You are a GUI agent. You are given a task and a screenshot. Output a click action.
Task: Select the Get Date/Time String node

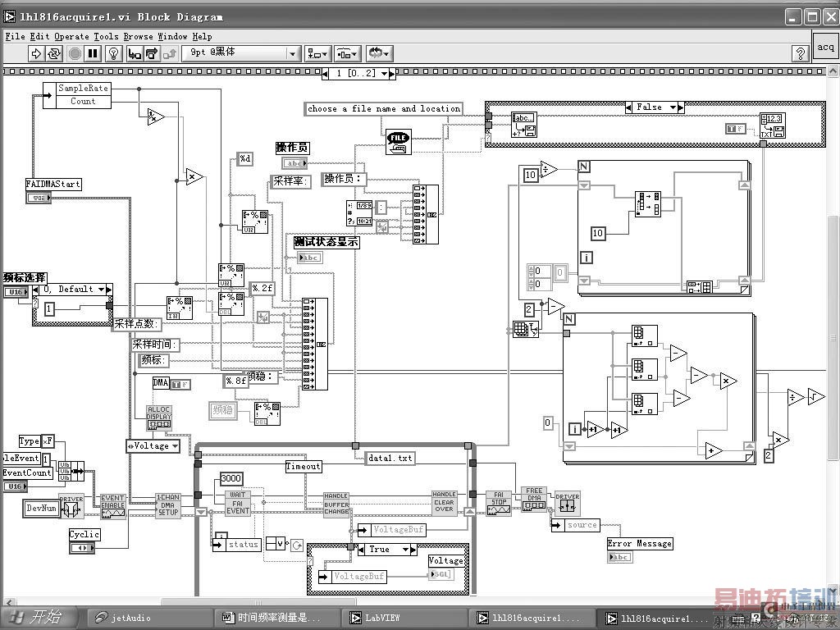click(x=360, y=213)
